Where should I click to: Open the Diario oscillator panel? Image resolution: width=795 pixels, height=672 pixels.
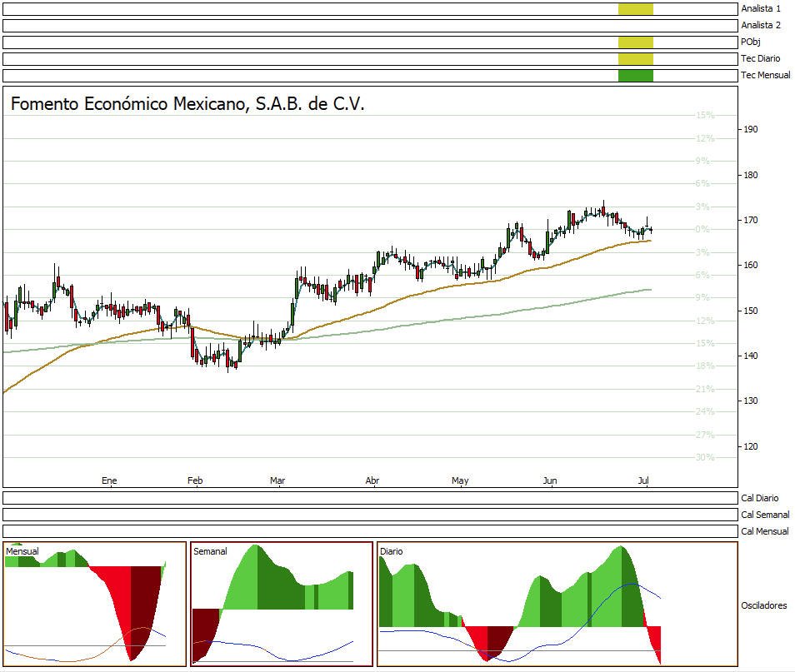[x=557, y=604]
